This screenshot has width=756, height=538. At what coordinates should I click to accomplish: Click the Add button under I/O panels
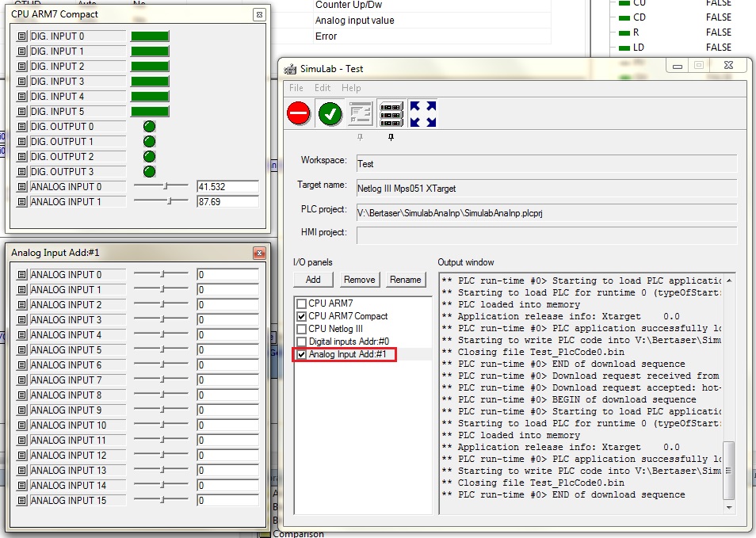(313, 280)
